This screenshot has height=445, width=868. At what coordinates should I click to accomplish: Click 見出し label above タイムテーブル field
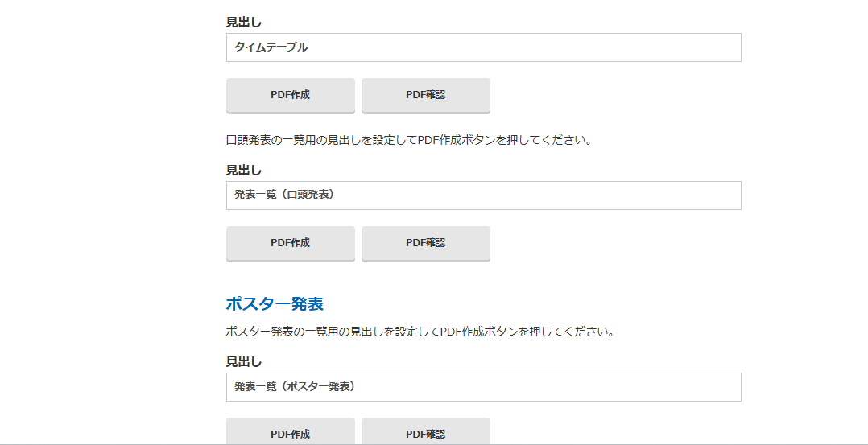[243, 23]
